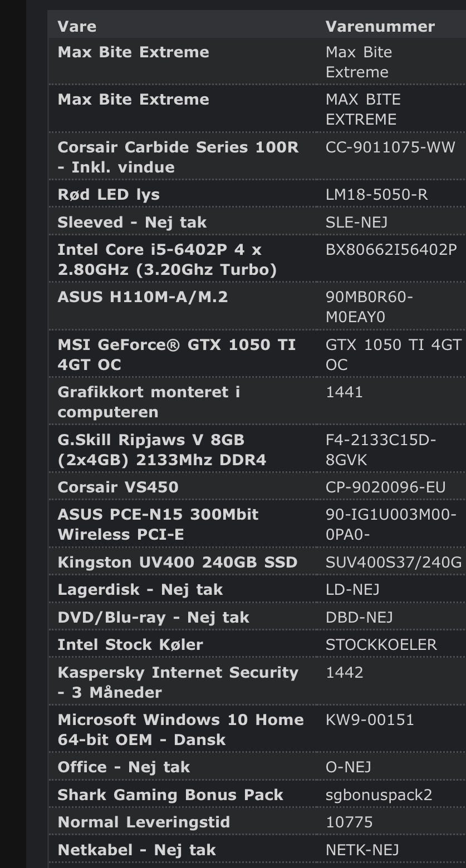This screenshot has width=466, height=868.
Task: Click the Rød LED lys item
Action: point(109,195)
